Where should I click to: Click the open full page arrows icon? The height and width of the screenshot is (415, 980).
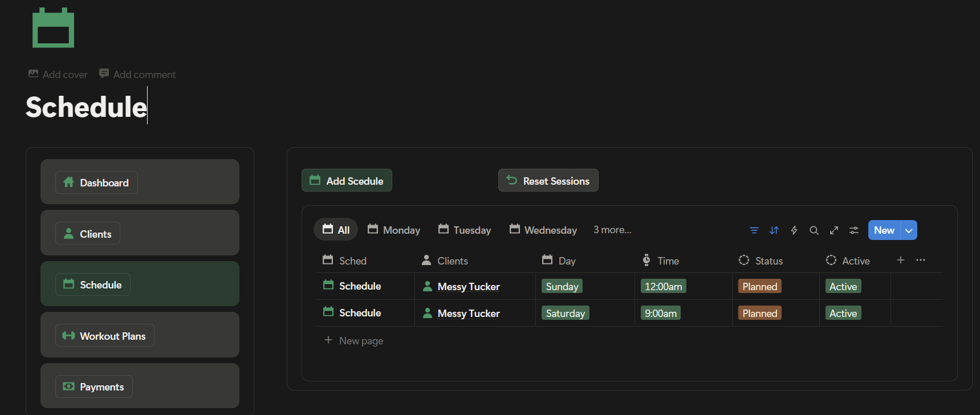coord(834,230)
